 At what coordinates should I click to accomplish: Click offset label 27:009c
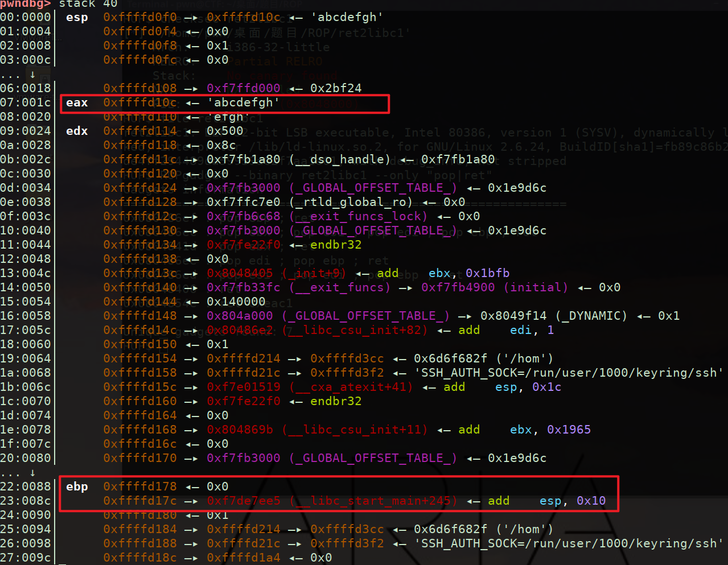pyautogui.click(x=26, y=558)
